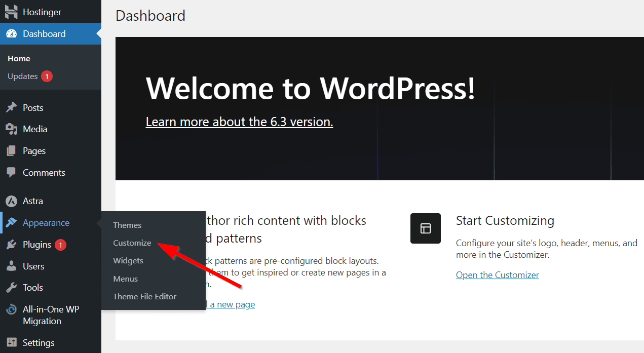Select the Appearance paintbrush icon

11,222
